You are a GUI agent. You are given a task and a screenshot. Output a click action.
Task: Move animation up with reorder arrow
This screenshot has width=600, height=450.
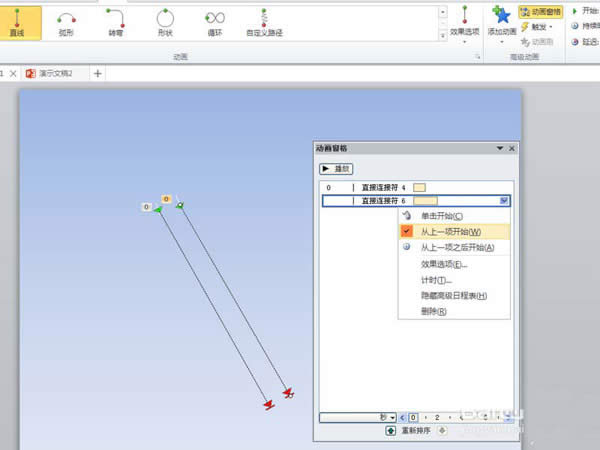[391, 430]
